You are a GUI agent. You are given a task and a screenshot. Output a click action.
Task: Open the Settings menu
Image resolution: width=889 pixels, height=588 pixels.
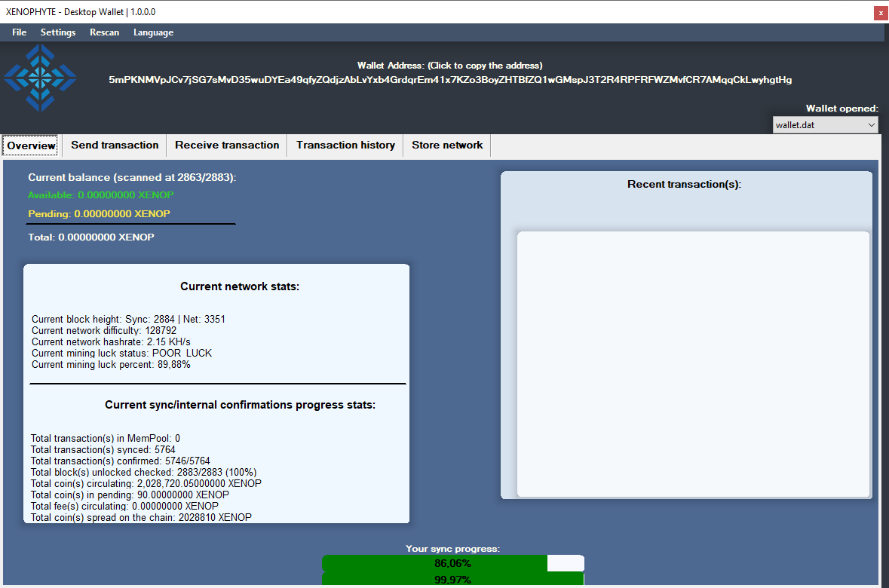click(57, 32)
